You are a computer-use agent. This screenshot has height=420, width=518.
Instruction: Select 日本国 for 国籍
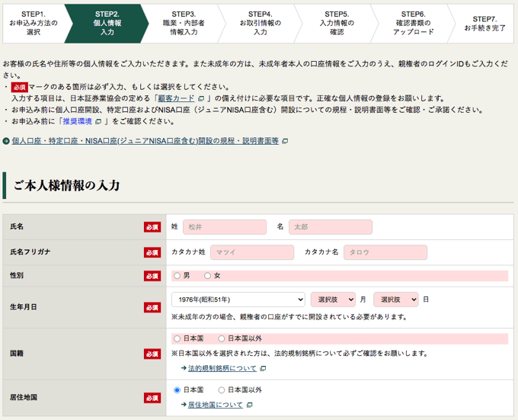coord(177,338)
